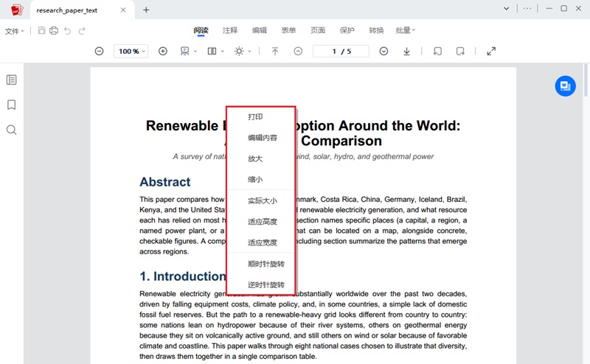The width and height of the screenshot is (590, 364).
Task: Redo the action with the redo arrow
Action: (x=82, y=31)
